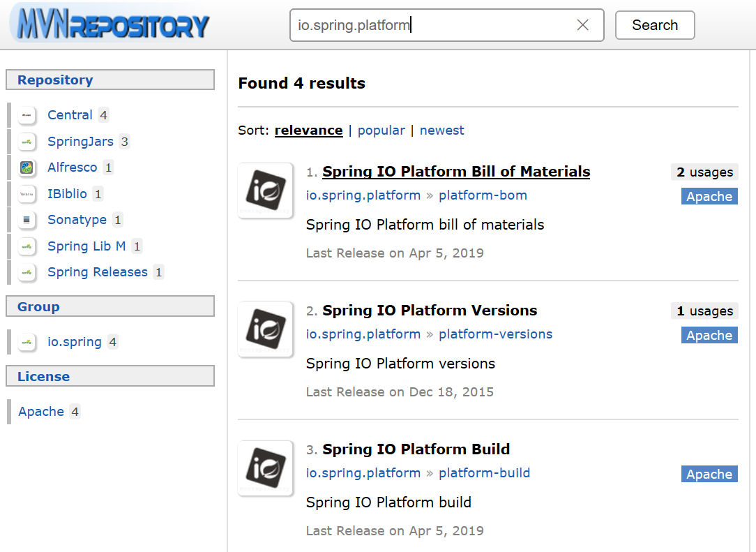Clear the search box with X icon

tap(583, 25)
